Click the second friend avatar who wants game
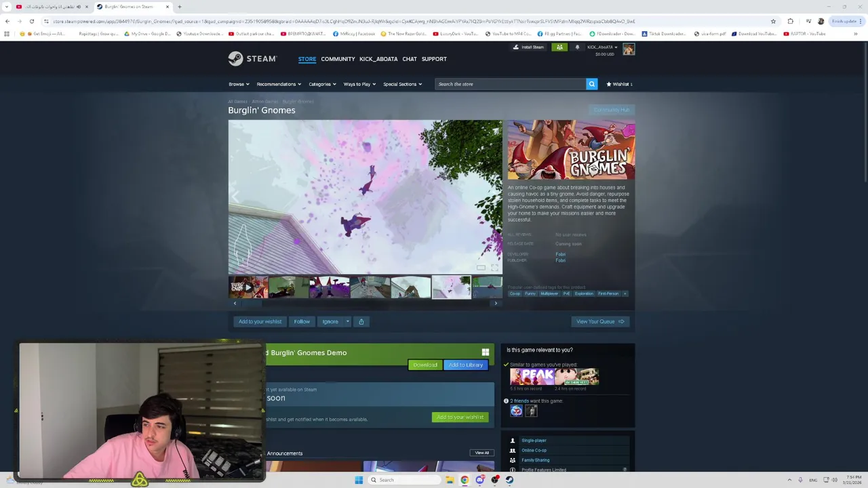This screenshot has height=488, width=868. [531, 411]
